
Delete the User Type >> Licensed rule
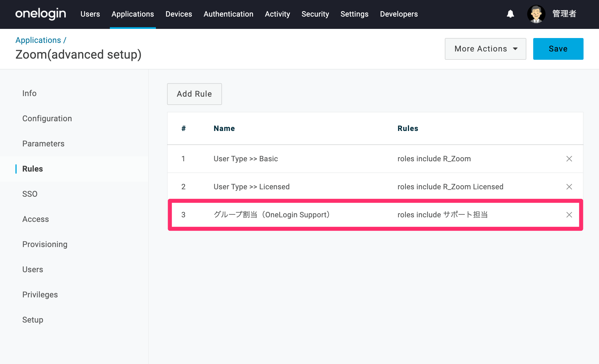(x=569, y=187)
